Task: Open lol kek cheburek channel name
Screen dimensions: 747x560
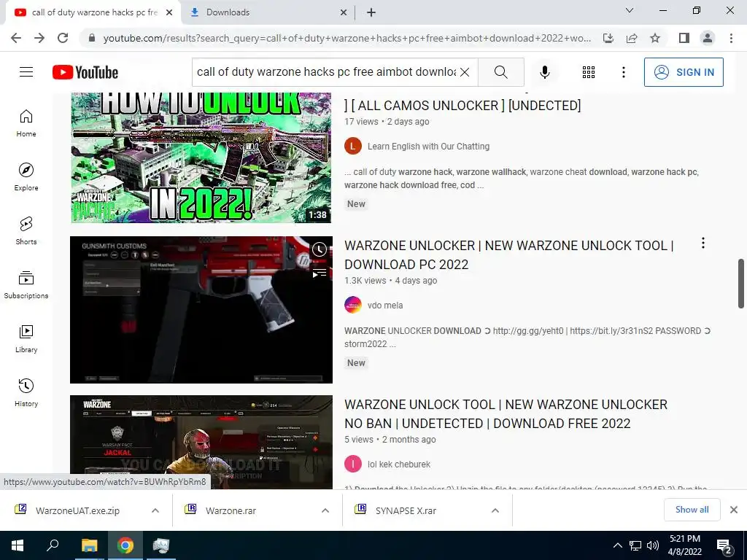Action: tap(399, 464)
